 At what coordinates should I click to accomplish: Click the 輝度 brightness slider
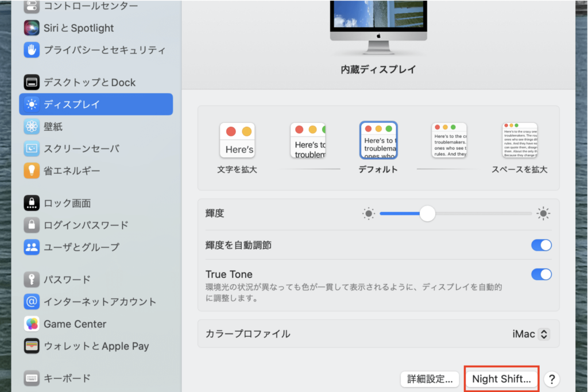click(x=456, y=214)
